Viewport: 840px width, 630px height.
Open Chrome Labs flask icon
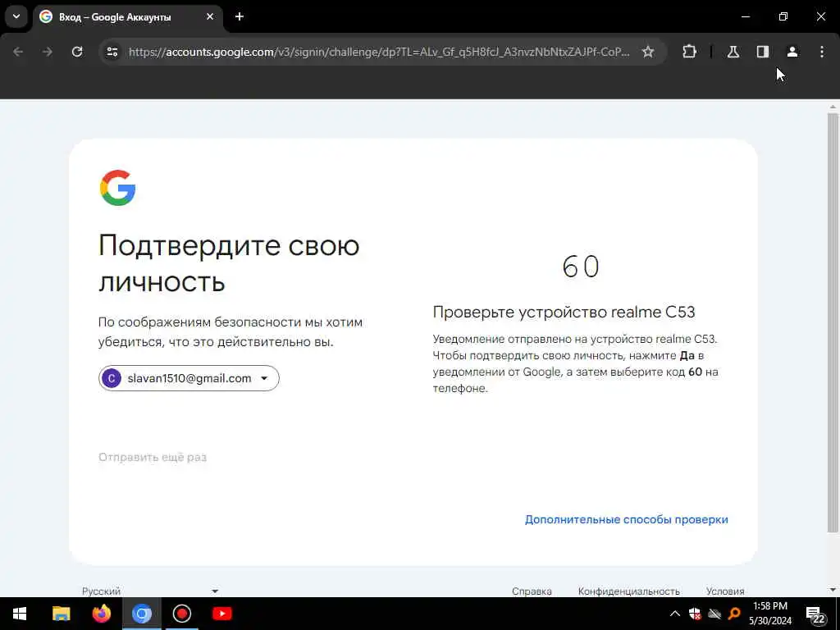(x=733, y=52)
